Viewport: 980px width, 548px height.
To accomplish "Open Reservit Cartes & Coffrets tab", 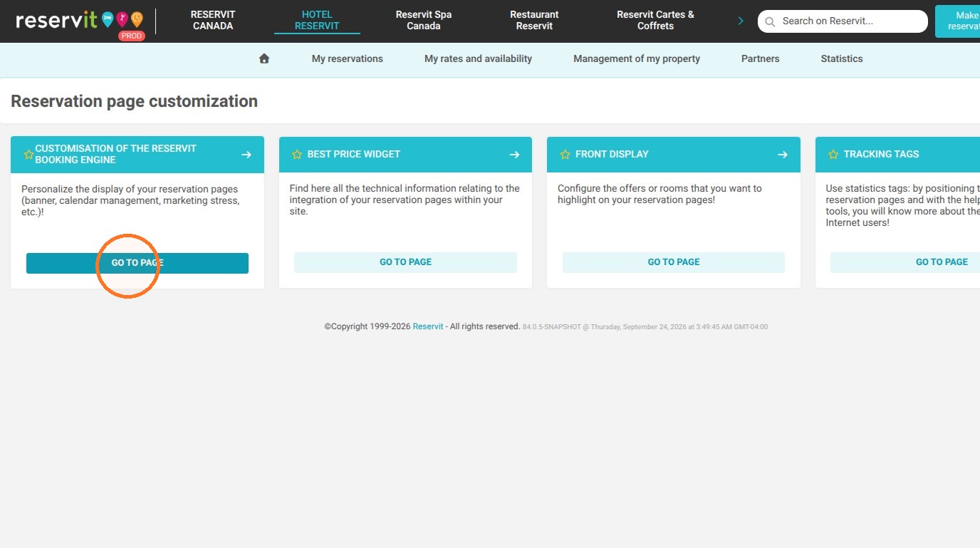I will point(655,20).
